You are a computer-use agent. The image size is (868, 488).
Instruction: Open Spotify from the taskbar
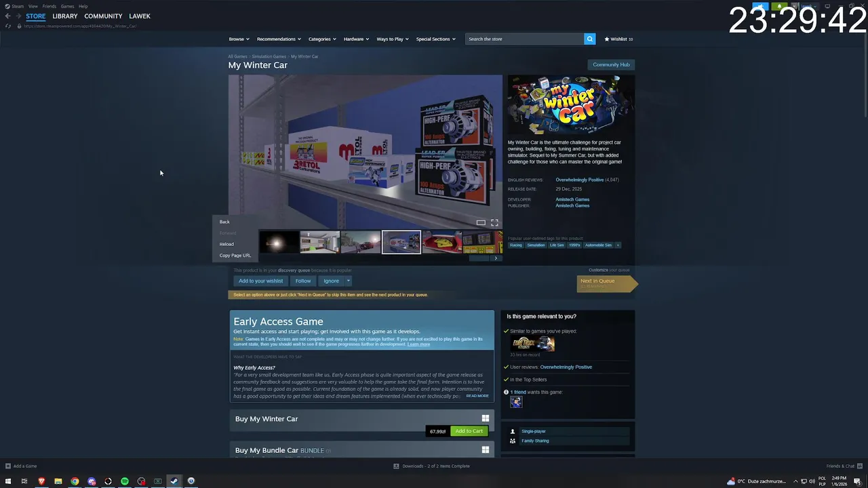tap(125, 481)
